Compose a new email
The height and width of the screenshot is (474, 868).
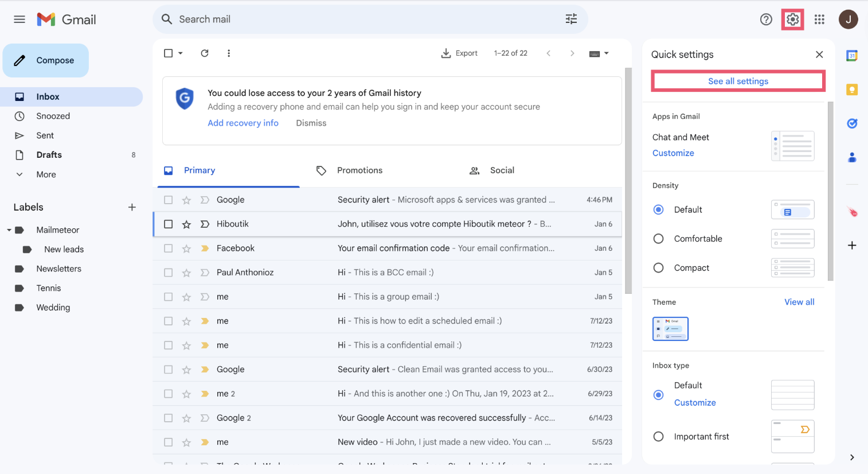pos(46,60)
